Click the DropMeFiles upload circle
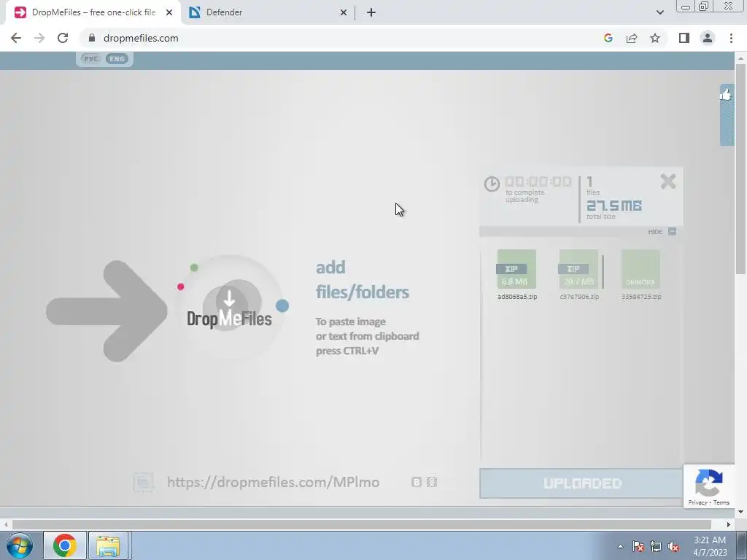 231,307
